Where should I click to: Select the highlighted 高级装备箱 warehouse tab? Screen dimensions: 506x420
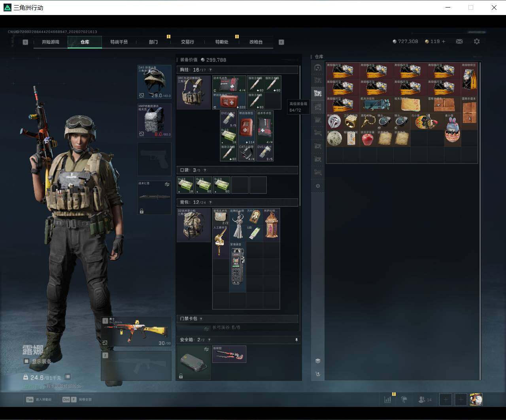click(318, 93)
